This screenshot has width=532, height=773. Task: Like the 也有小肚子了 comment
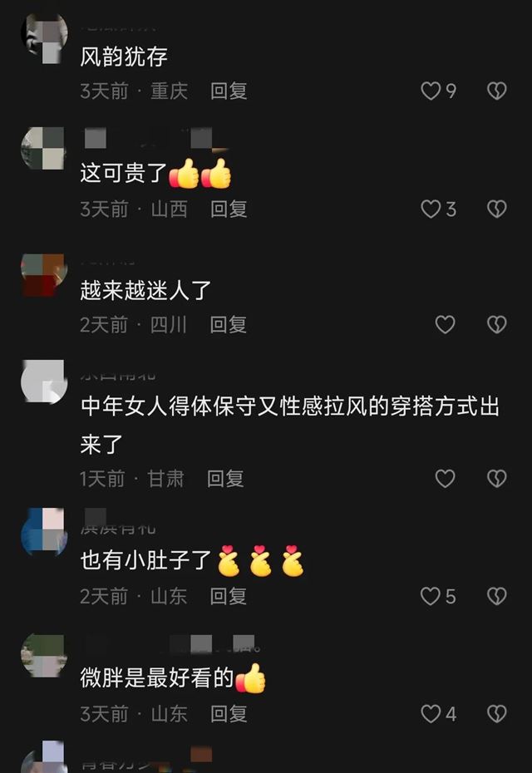click(x=431, y=596)
